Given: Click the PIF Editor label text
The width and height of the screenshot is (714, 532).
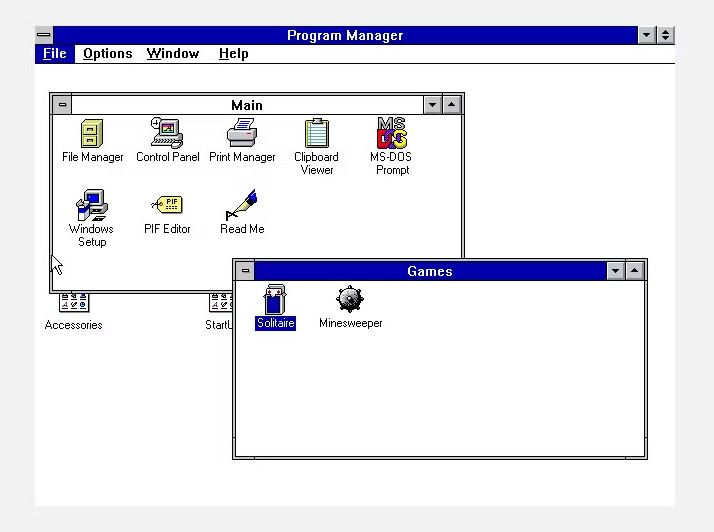Looking at the screenshot, I should tap(167, 229).
